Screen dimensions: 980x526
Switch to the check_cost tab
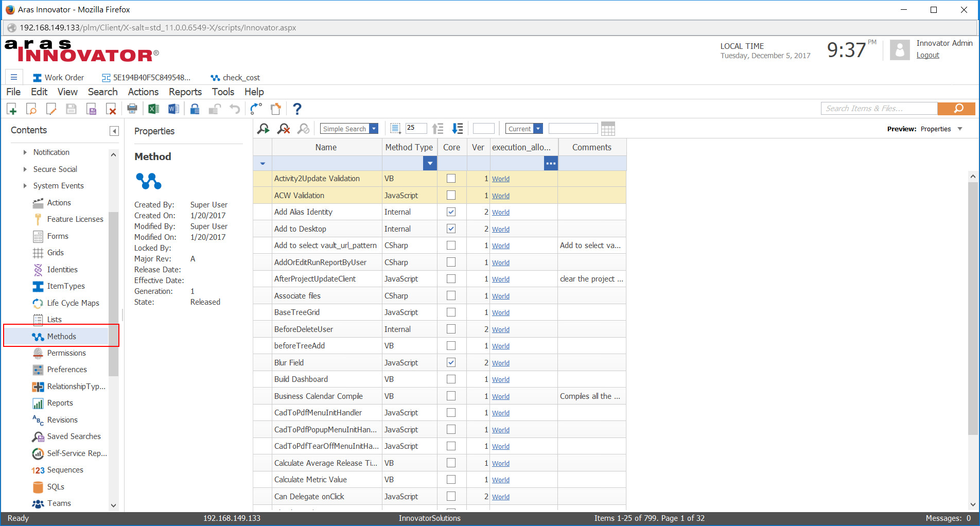click(x=235, y=77)
